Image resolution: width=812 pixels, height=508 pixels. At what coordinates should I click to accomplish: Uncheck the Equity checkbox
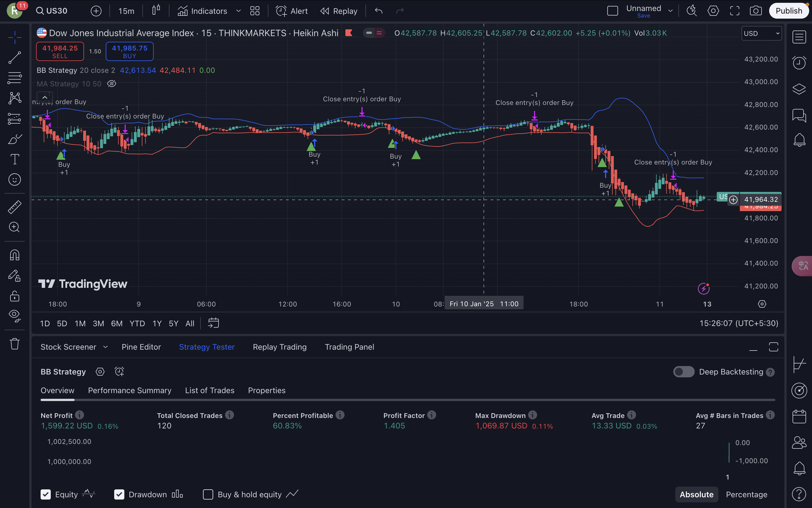pos(46,494)
